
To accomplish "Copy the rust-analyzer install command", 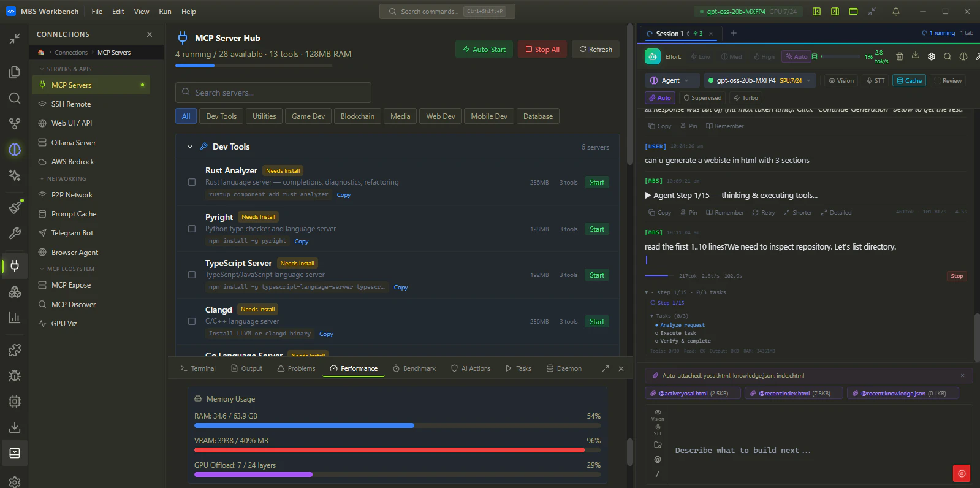I will [344, 195].
